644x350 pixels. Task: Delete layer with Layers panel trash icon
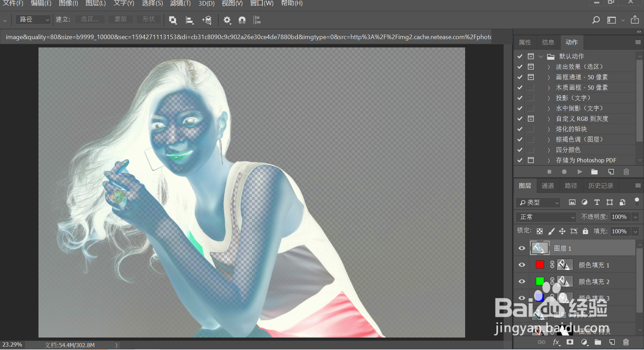(626, 342)
